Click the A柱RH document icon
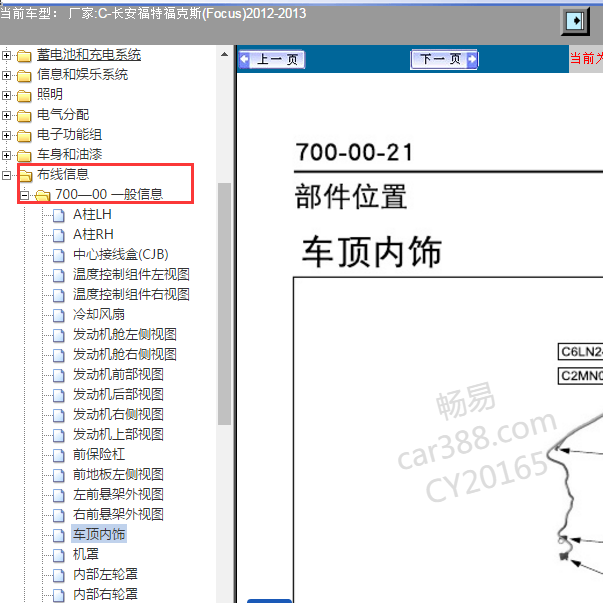 point(58,235)
